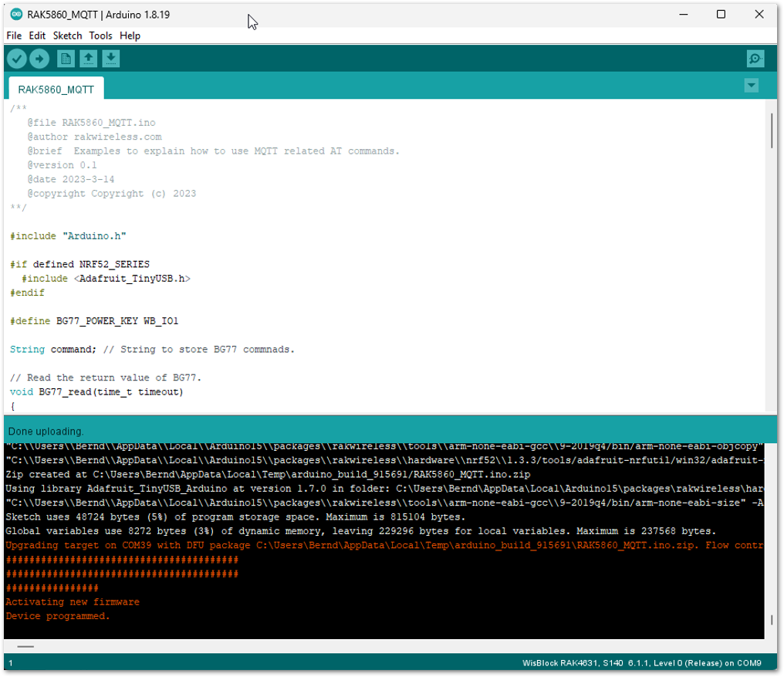This screenshot has width=784, height=677.
Task: Open a sketch using the up-arrow icon
Action: coord(89,59)
